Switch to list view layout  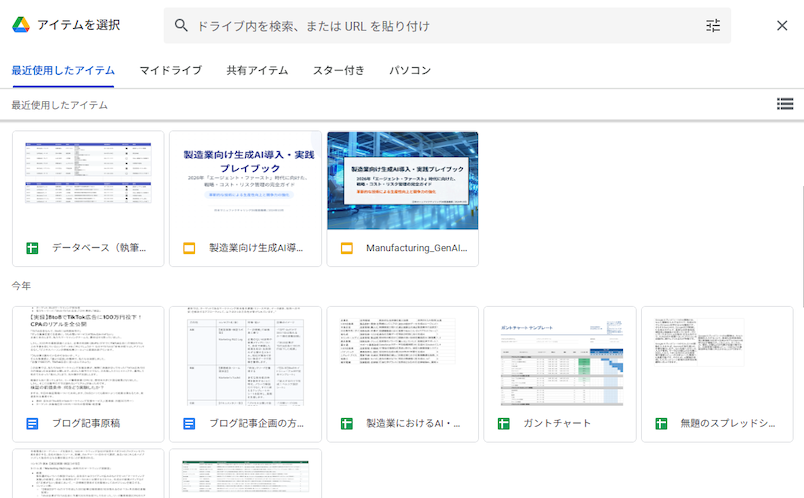click(785, 104)
